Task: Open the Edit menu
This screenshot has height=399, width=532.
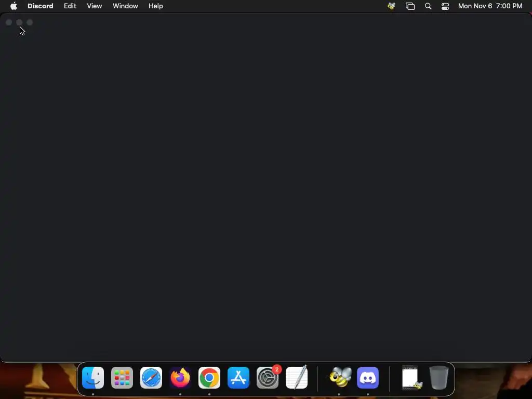Action: point(70,6)
